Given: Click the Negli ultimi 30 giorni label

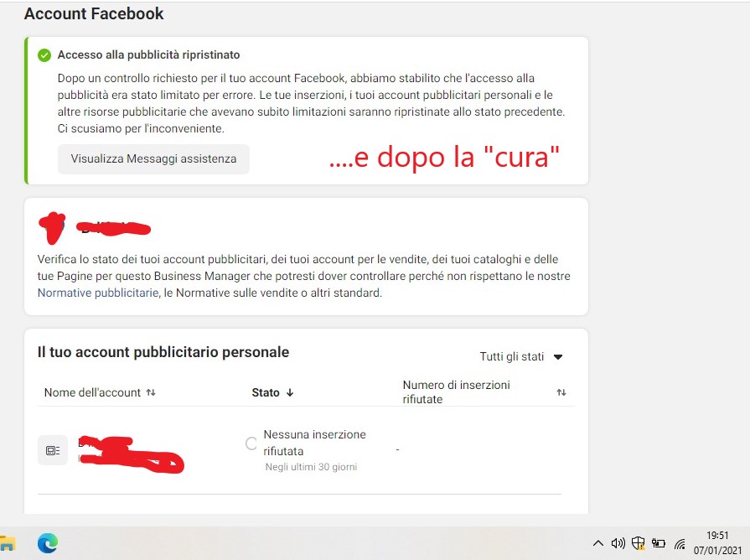Looking at the screenshot, I should pyautogui.click(x=311, y=467).
